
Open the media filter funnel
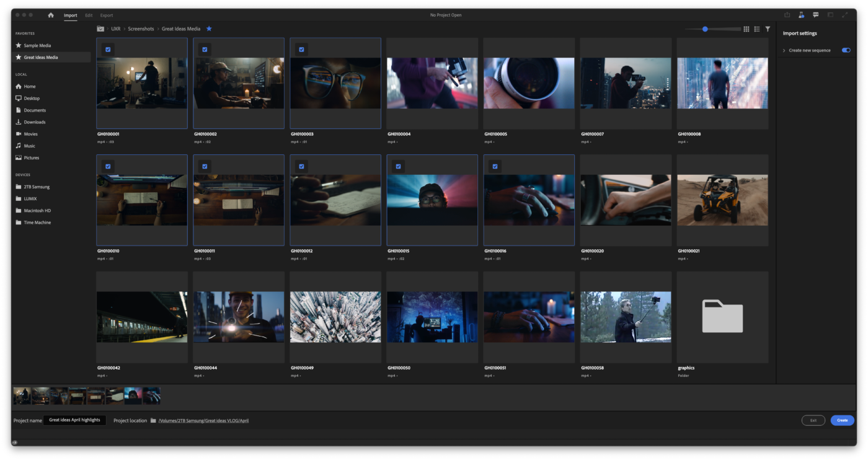click(768, 29)
